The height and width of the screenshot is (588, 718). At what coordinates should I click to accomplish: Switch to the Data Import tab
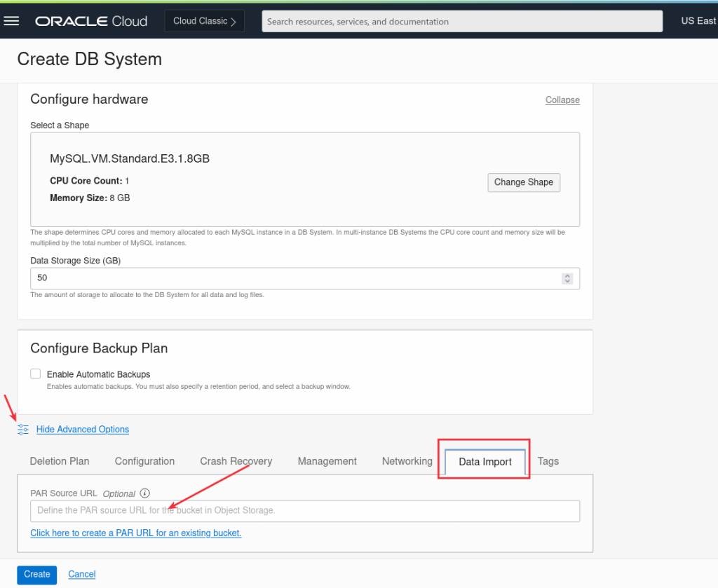pos(484,461)
